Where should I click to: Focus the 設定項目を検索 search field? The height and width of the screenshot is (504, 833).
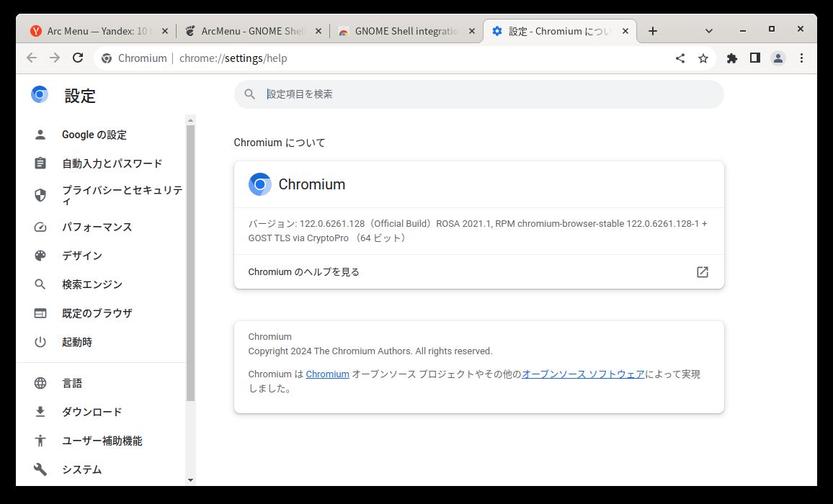pyautogui.click(x=479, y=94)
